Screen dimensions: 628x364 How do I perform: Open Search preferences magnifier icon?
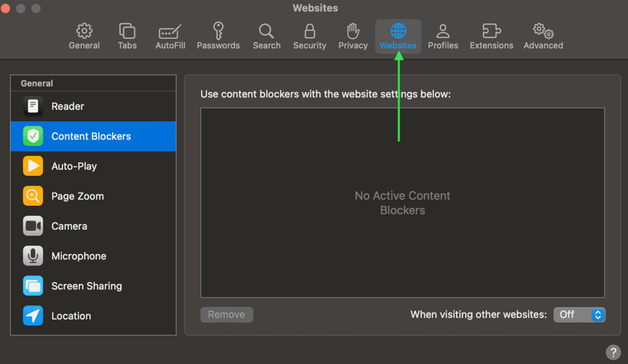pos(266,31)
